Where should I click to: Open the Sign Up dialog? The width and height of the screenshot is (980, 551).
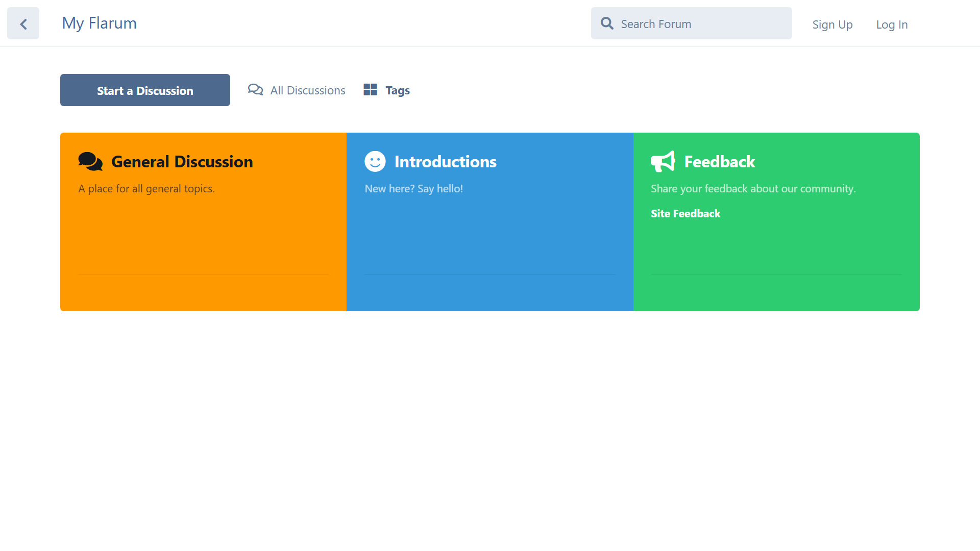832,24
